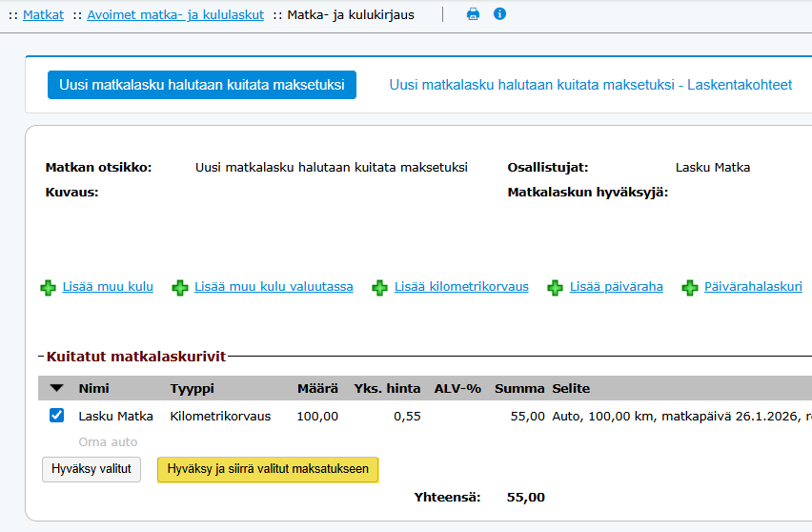Viewport: 812px width, 532px height.
Task: Open the blue info icon
Action: (499, 14)
